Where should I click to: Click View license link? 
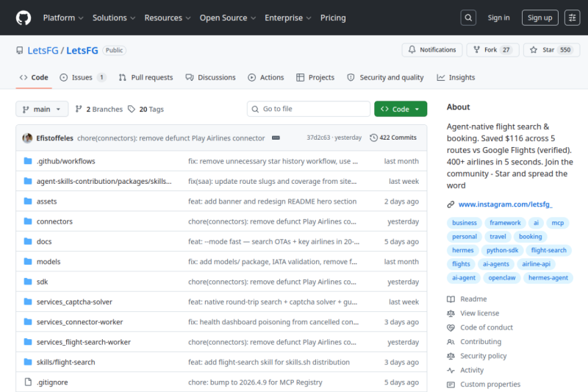pos(473,313)
